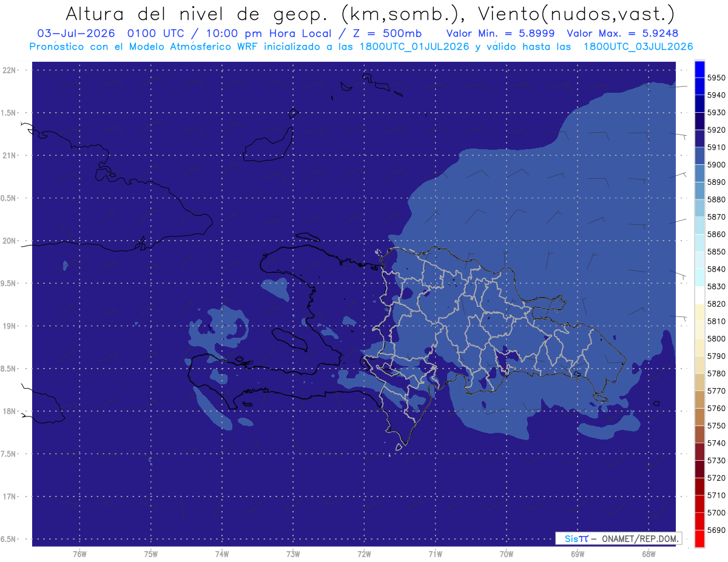Click the 'Valor Min. = 5.8999' readout
This screenshot has width=728, height=562.
(x=500, y=33)
